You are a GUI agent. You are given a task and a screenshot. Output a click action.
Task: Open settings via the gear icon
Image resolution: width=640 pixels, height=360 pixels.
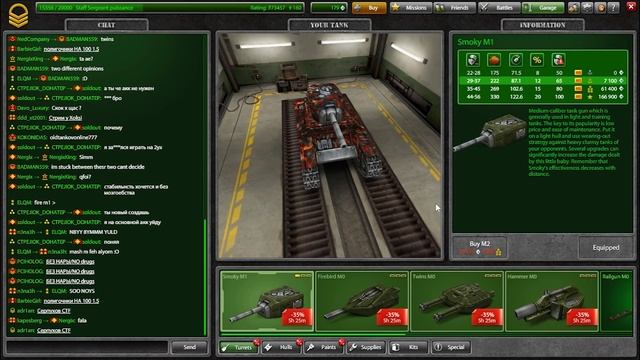point(587,8)
